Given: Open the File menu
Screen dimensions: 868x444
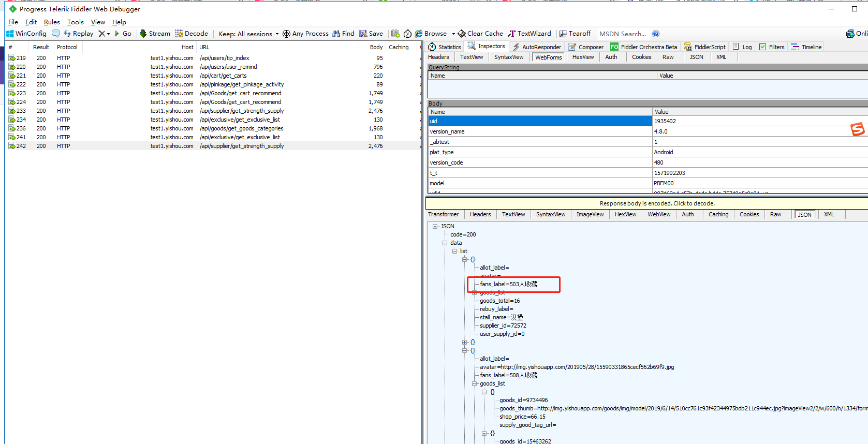Looking at the screenshot, I should tap(13, 22).
